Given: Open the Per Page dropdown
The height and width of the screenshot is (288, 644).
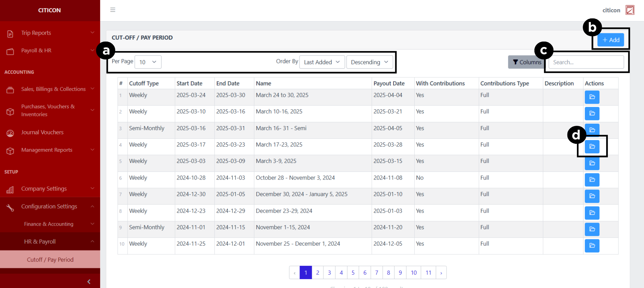Looking at the screenshot, I should click(x=148, y=62).
